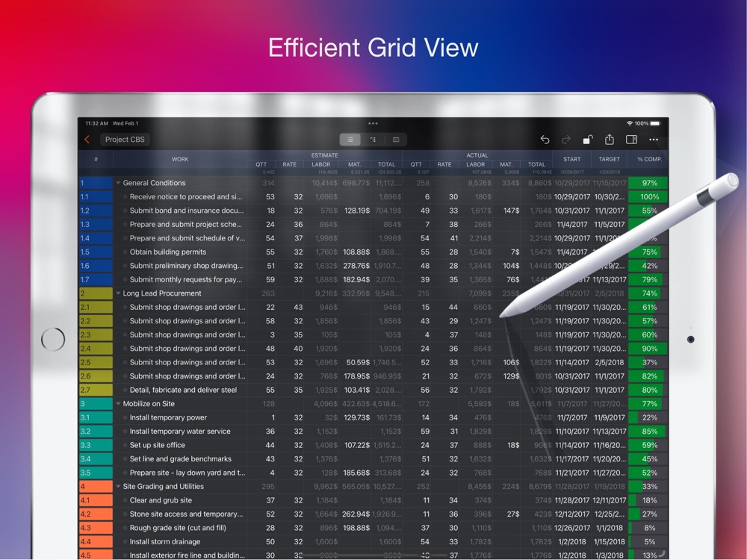The height and width of the screenshot is (560, 747).
Task: Click the undo arrow icon
Action: click(545, 140)
